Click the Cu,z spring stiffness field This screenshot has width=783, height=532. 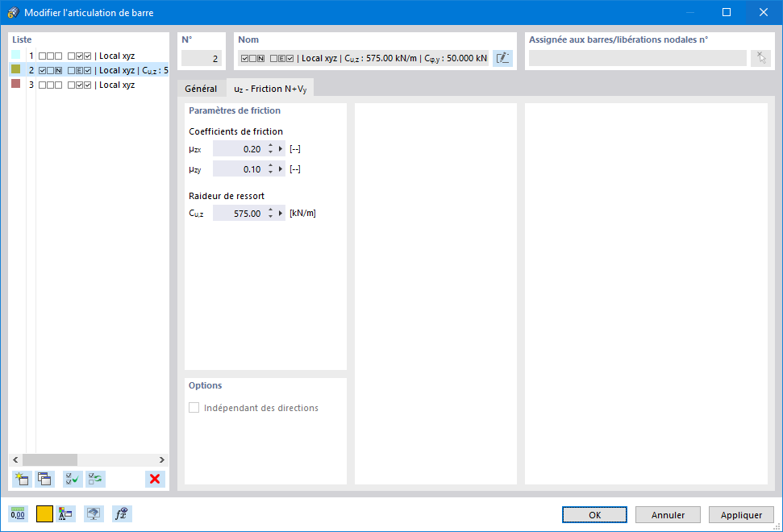click(x=239, y=213)
